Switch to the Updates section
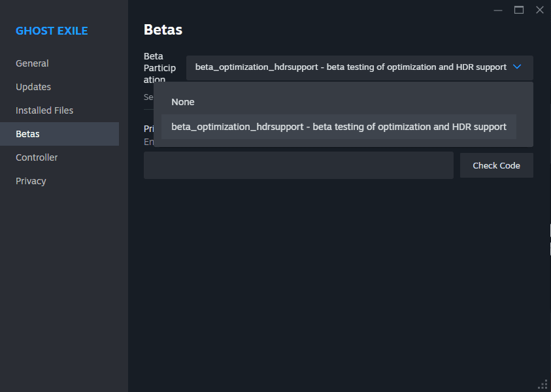Viewport: 551px width, 392px height. [x=33, y=87]
